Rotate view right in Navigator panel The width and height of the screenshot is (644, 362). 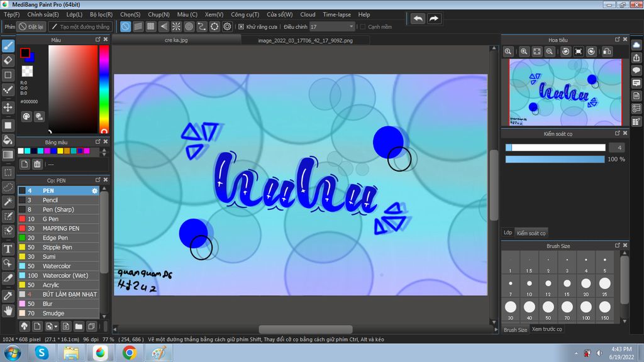[591, 52]
